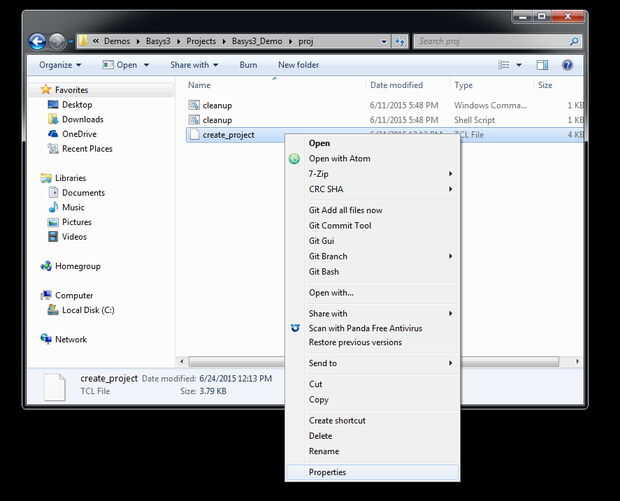Open the dropdown arrow next to Open
Screen dimensions: 620x501
[x=146, y=65]
